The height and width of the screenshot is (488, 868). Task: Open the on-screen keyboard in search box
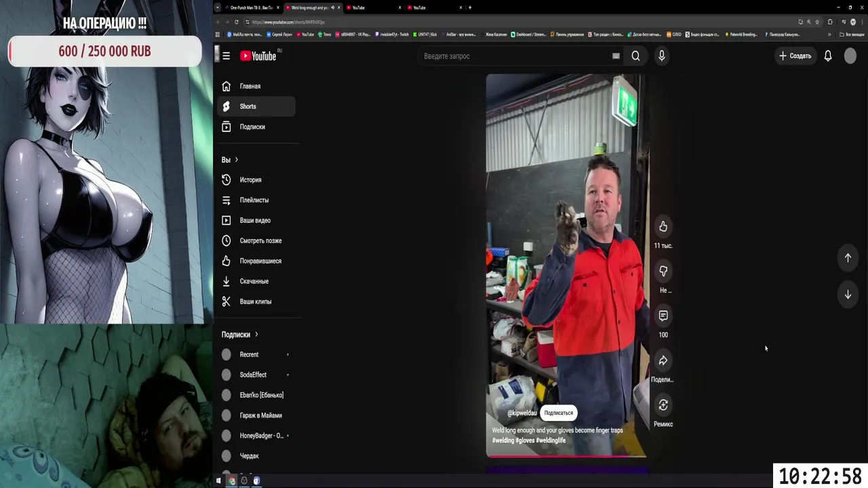616,56
